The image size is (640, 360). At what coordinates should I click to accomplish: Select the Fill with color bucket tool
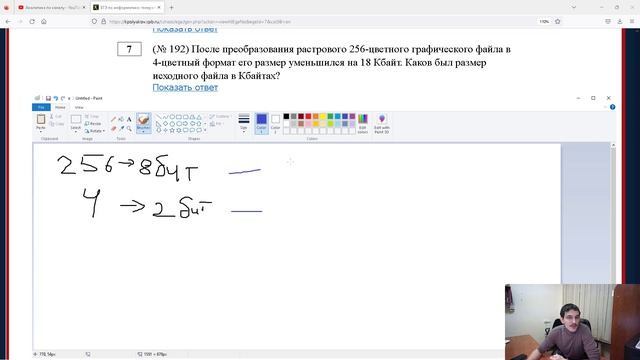point(121,119)
